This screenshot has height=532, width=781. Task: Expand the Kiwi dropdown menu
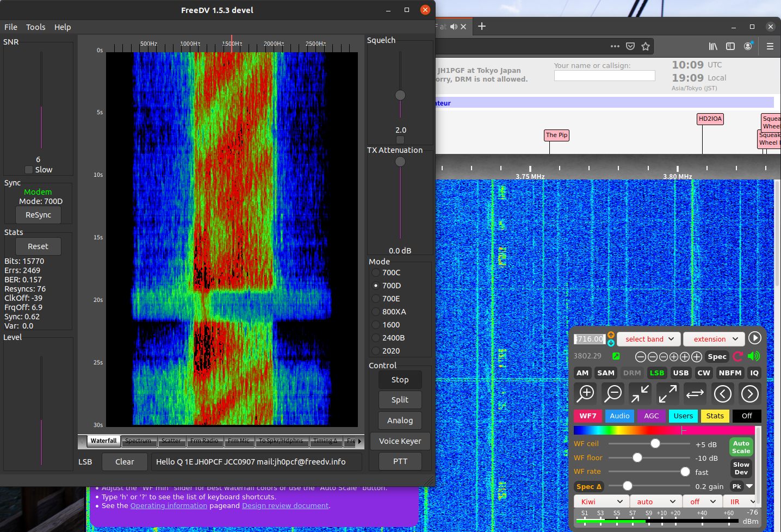pos(601,502)
